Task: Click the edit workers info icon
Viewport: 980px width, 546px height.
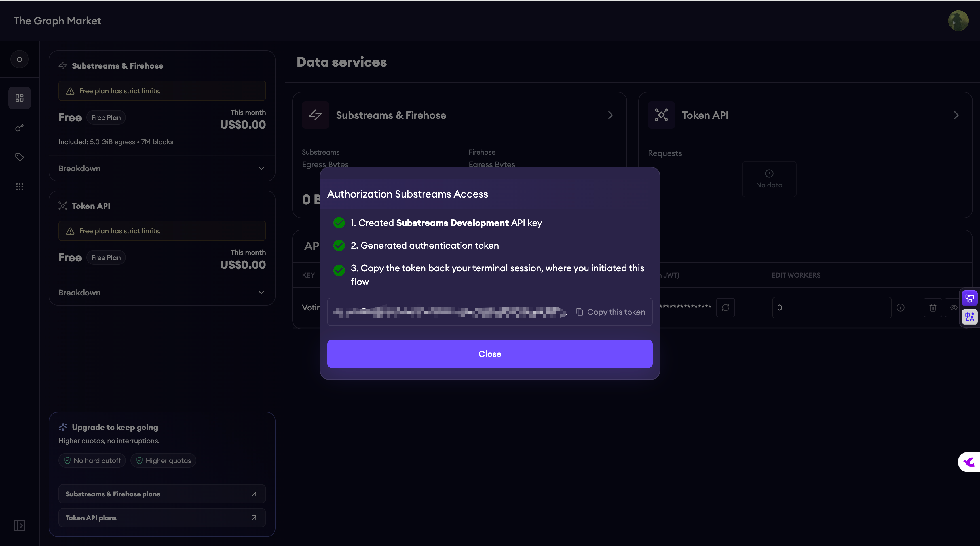Action: click(901, 308)
